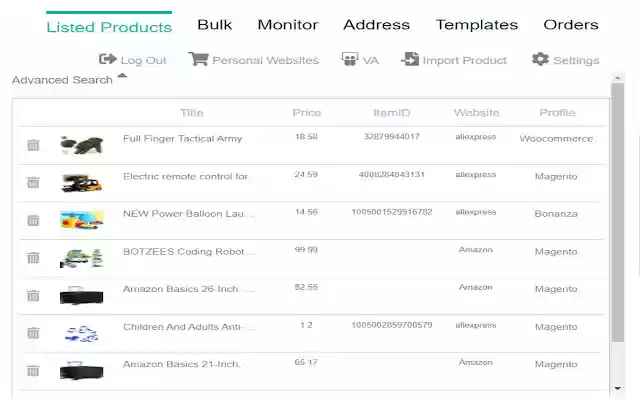Screen dimensions: 640x400
Task: Sort by the Price column header
Action: click(x=307, y=113)
